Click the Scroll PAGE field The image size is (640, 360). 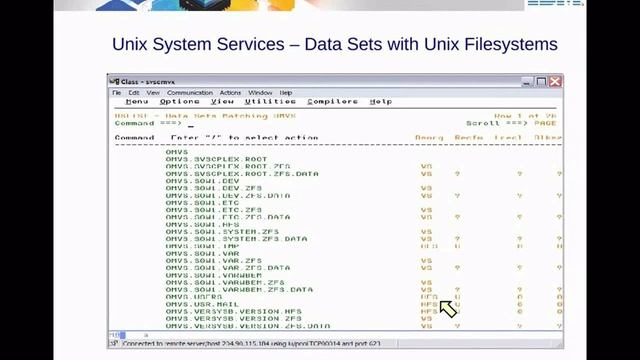tap(545, 123)
